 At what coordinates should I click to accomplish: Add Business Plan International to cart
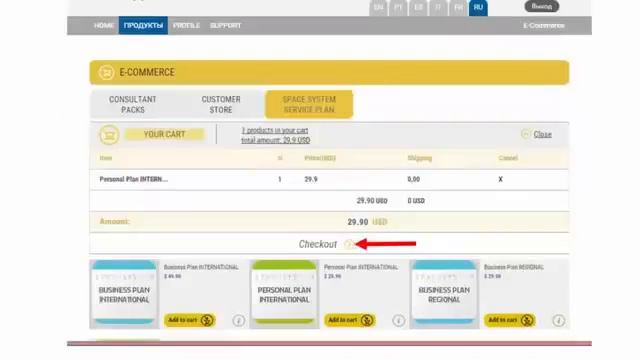190,320
